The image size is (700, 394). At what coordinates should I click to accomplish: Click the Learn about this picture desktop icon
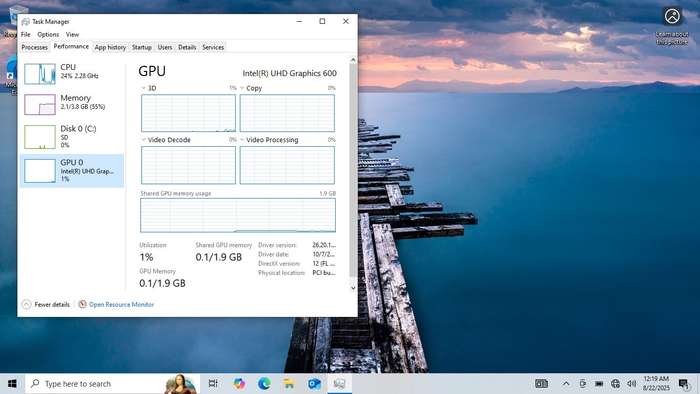[x=672, y=26]
